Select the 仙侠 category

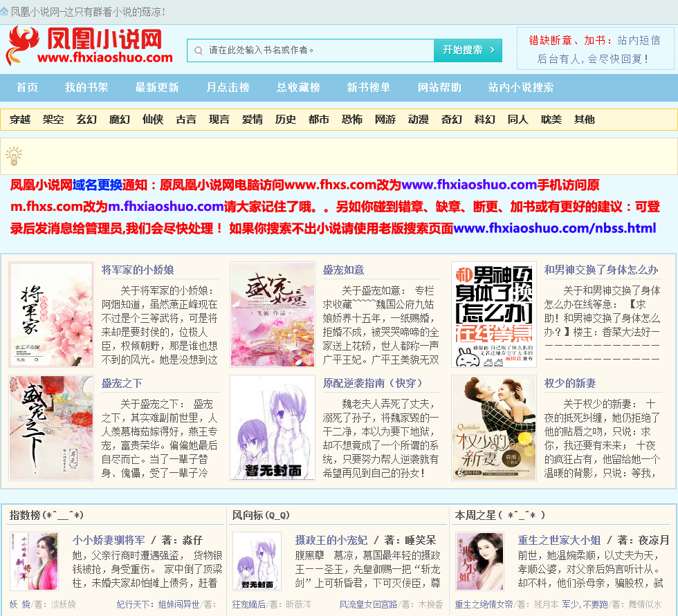tap(153, 119)
